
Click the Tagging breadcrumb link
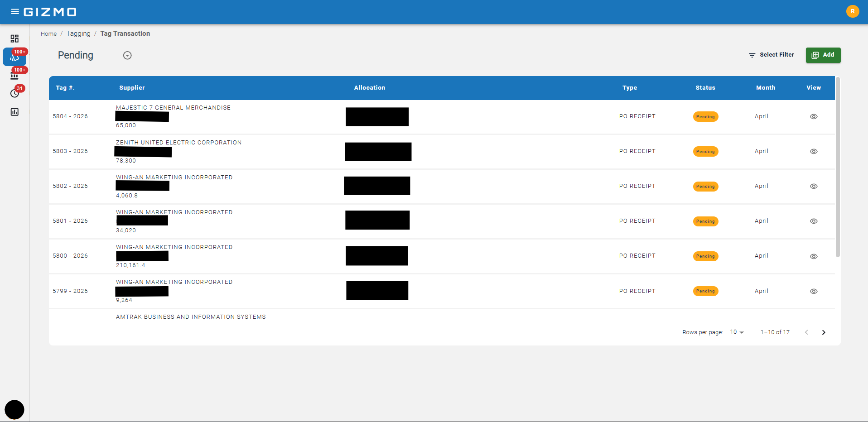[x=78, y=34]
